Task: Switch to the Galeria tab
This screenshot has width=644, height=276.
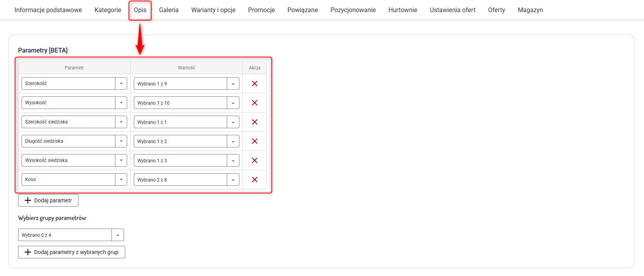Action: [x=169, y=10]
